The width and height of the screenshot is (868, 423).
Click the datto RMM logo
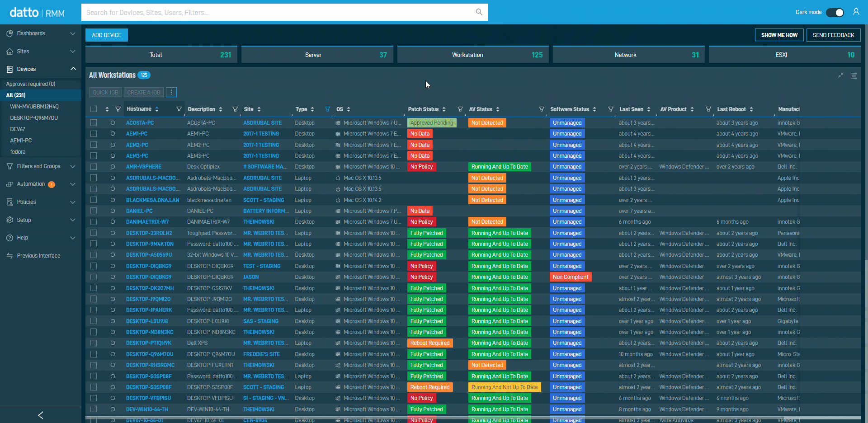(37, 13)
